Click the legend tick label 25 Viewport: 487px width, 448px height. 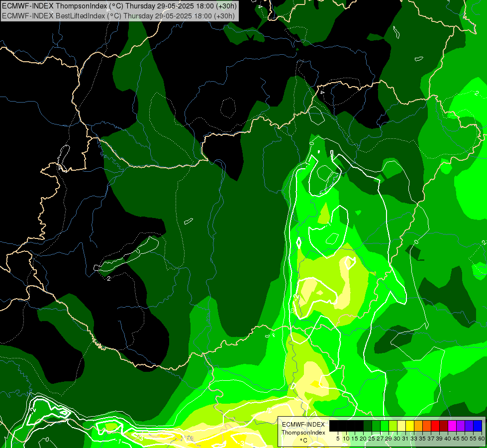click(372, 439)
